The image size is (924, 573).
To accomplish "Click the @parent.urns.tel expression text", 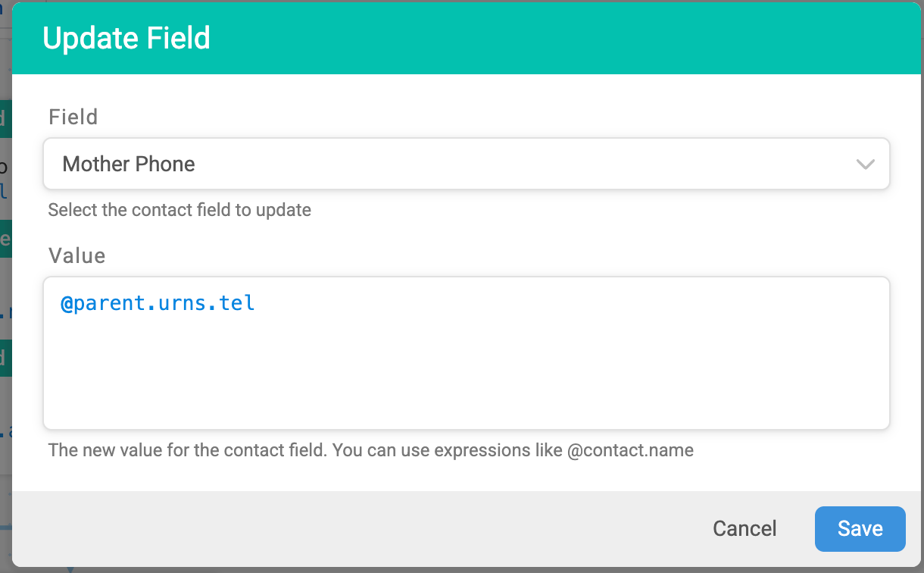I will [x=158, y=305].
